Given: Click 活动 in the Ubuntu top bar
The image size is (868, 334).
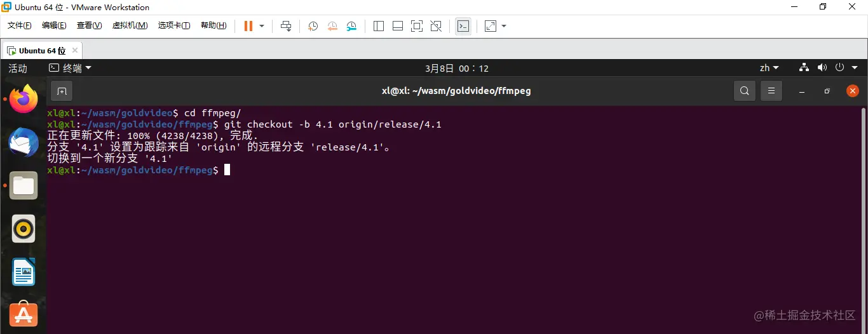Looking at the screenshot, I should 18,68.
